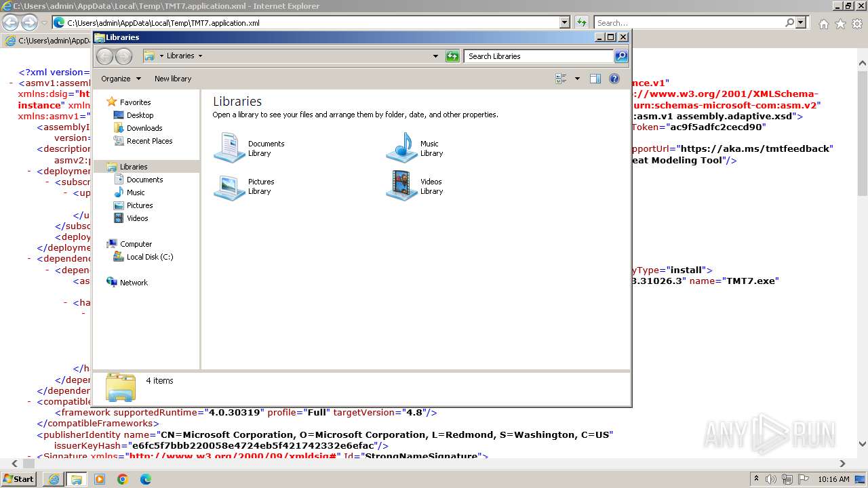868x488 pixels.
Task: Open IE home page icon
Action: pos(823,24)
